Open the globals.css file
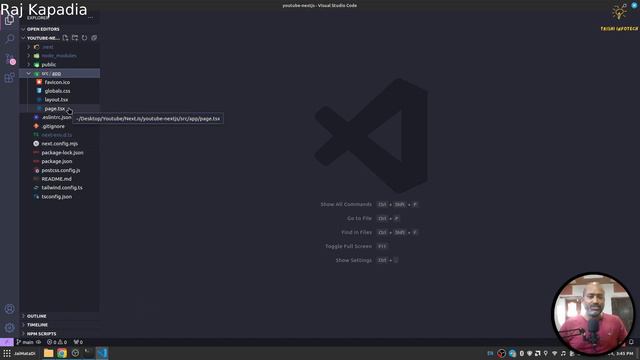This screenshot has height=360, width=640. 60,91
